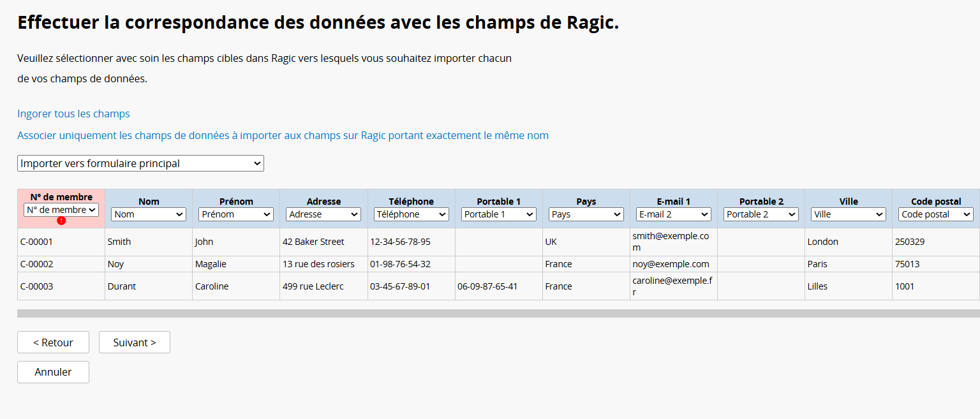Open the 'Importer vers formulaire principal' dropdown
Screen dimensions: 980x419
point(140,163)
